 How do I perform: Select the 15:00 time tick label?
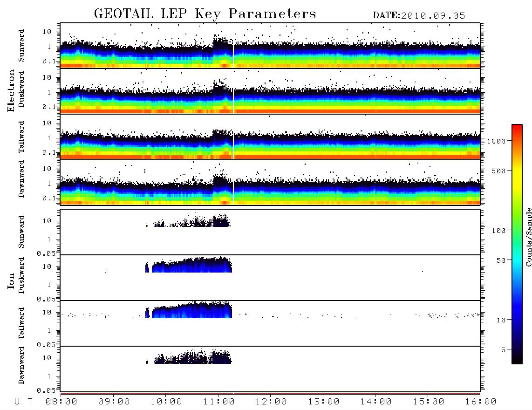pos(429,402)
